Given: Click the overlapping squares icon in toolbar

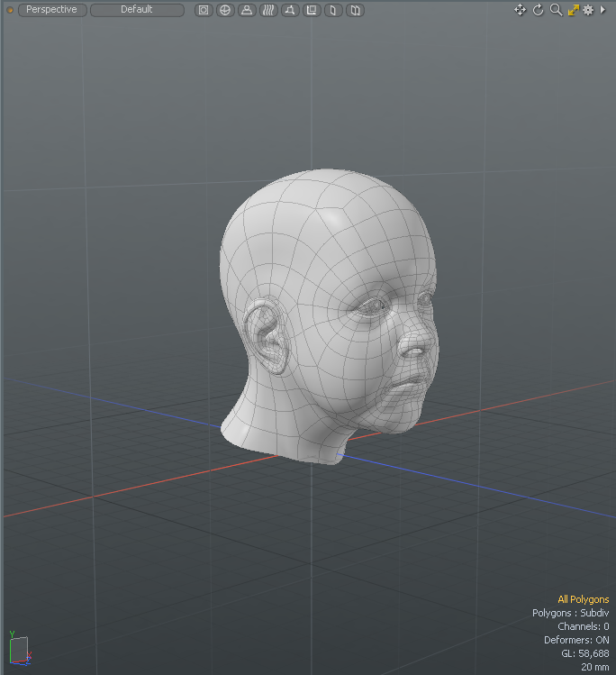Looking at the screenshot, I should click(x=312, y=10).
